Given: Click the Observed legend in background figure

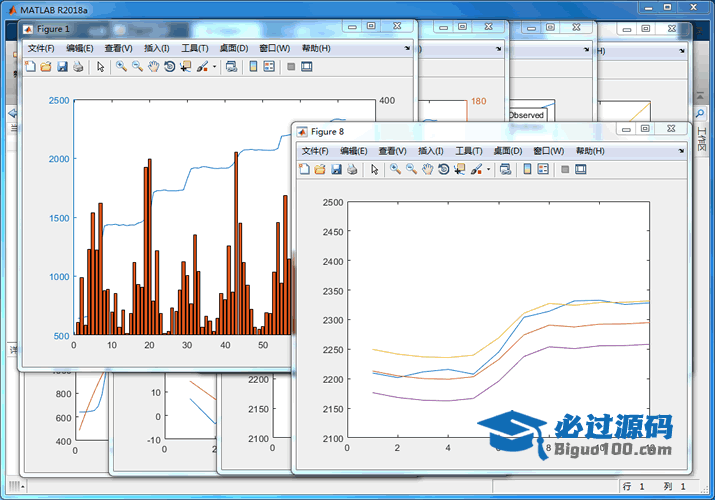Looking at the screenshot, I should coord(526,115).
